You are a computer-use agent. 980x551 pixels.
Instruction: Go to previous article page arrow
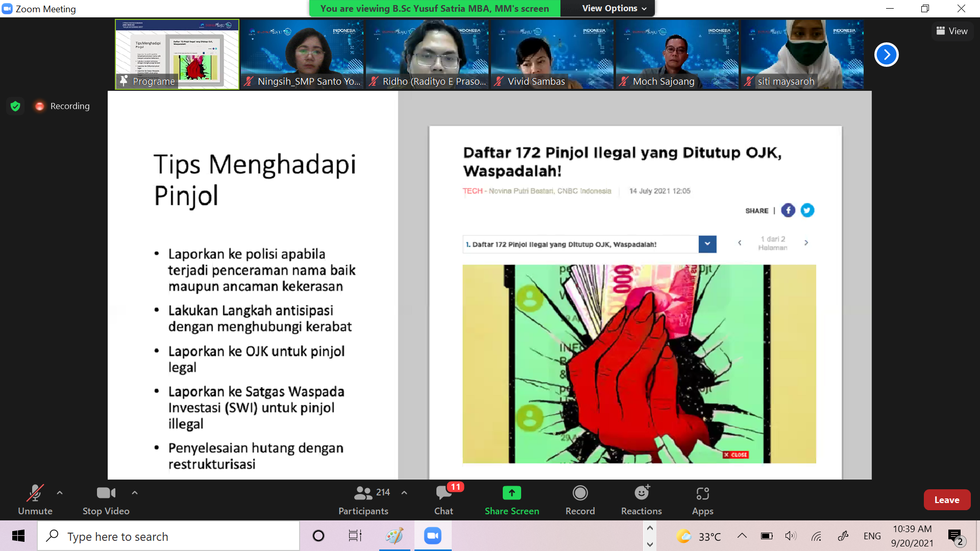pyautogui.click(x=740, y=243)
